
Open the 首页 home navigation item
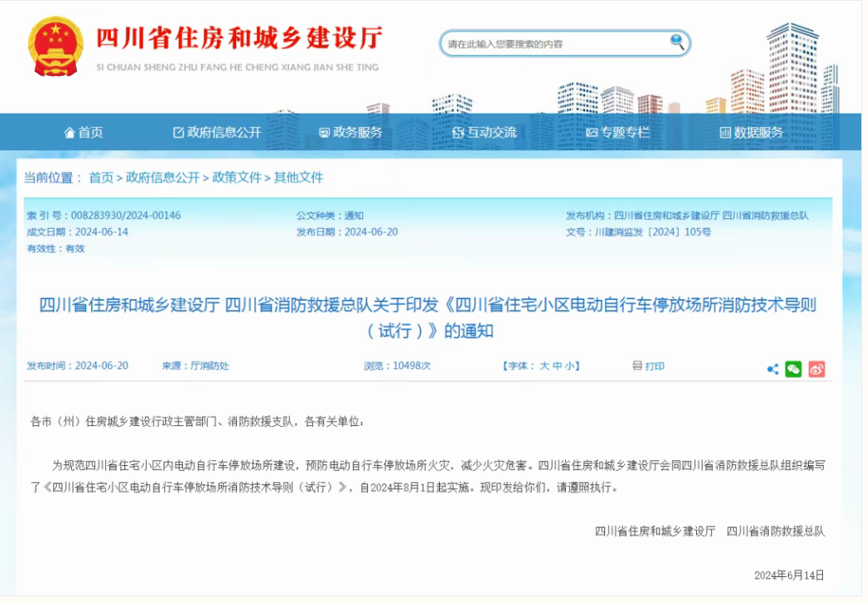[x=83, y=132]
